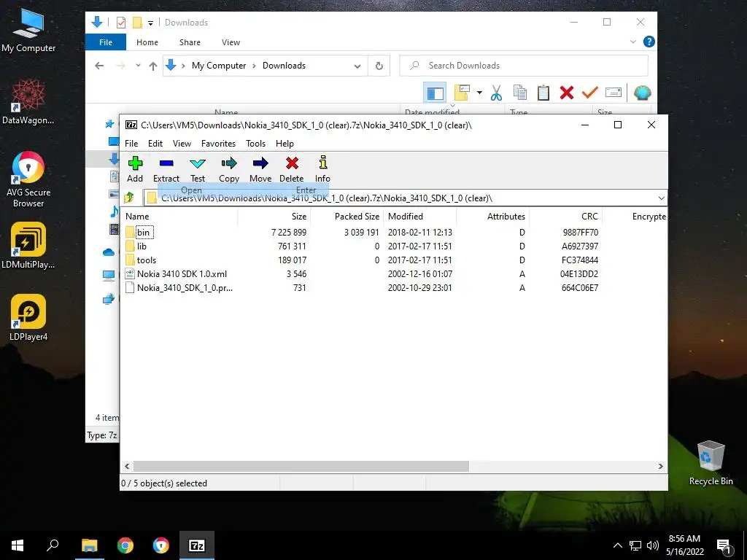
Task: Open the Edit menu in 7-Zip
Action: coord(155,144)
